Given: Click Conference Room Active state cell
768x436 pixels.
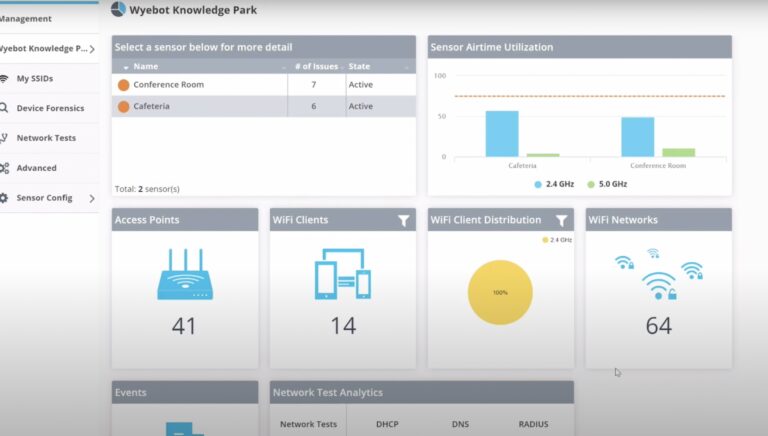Looking at the screenshot, I should [x=360, y=85].
